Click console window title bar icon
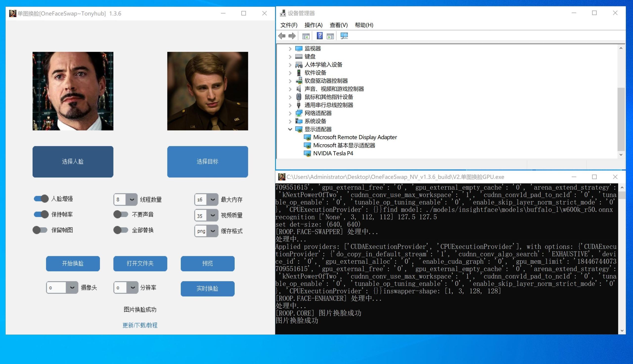The height and width of the screenshot is (364, 633). pyautogui.click(x=282, y=177)
